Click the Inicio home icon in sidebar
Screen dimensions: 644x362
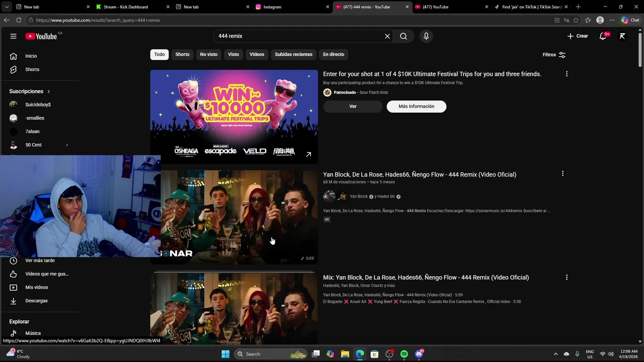point(14,56)
